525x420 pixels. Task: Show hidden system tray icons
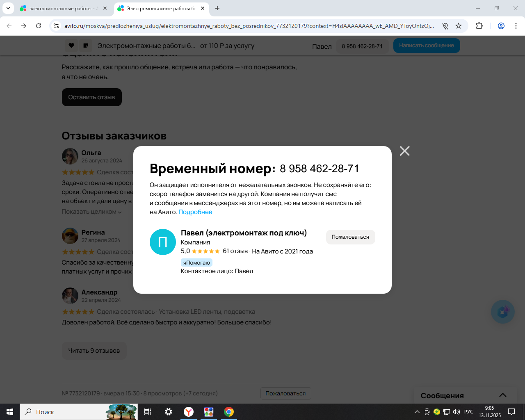coord(417,412)
